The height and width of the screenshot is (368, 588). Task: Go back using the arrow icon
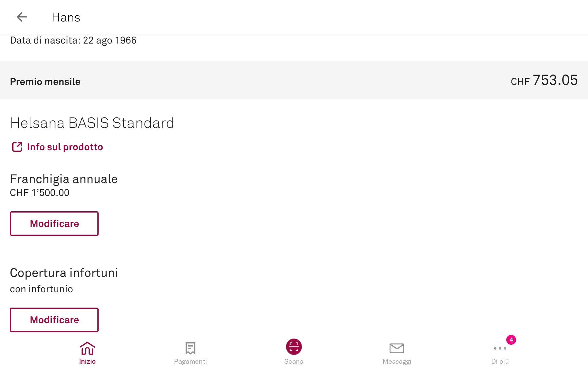[22, 17]
